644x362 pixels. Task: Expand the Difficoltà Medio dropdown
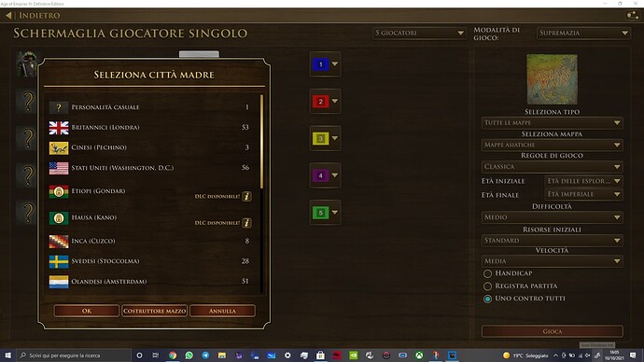(552, 217)
